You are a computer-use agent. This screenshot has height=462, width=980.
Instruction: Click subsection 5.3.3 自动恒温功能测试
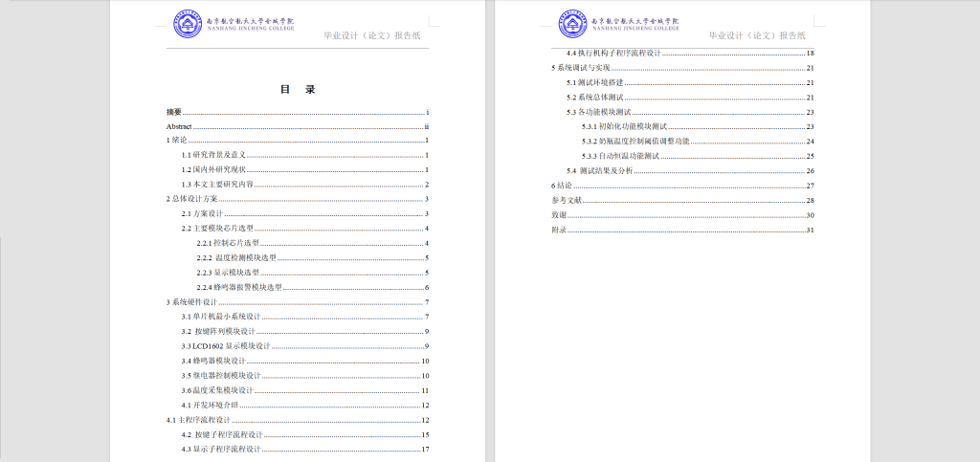(x=698, y=156)
